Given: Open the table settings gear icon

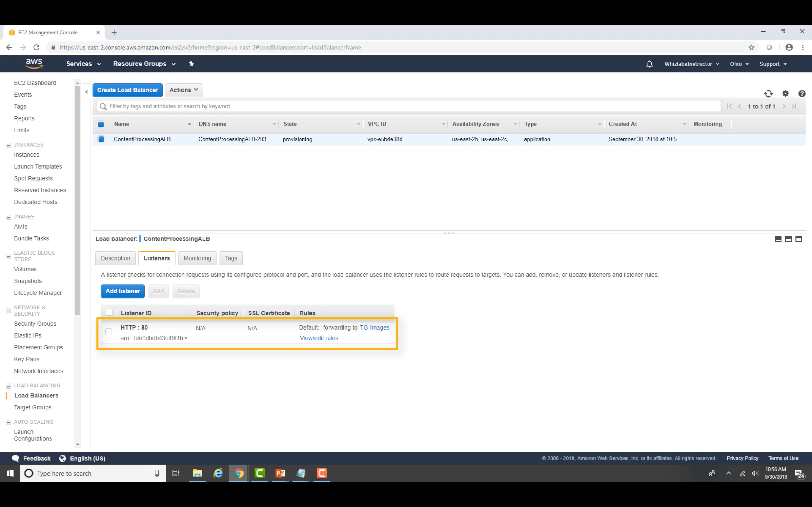Looking at the screenshot, I should pos(785,93).
